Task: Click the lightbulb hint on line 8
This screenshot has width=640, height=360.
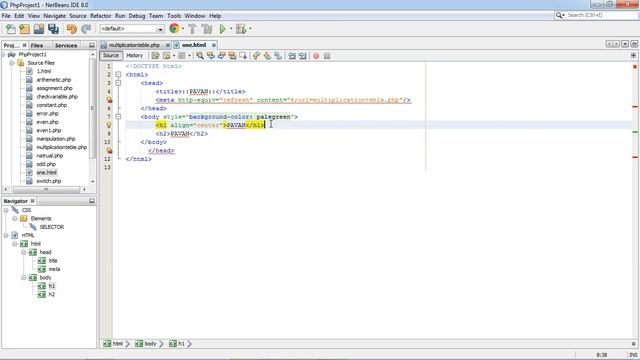Action: (109, 125)
